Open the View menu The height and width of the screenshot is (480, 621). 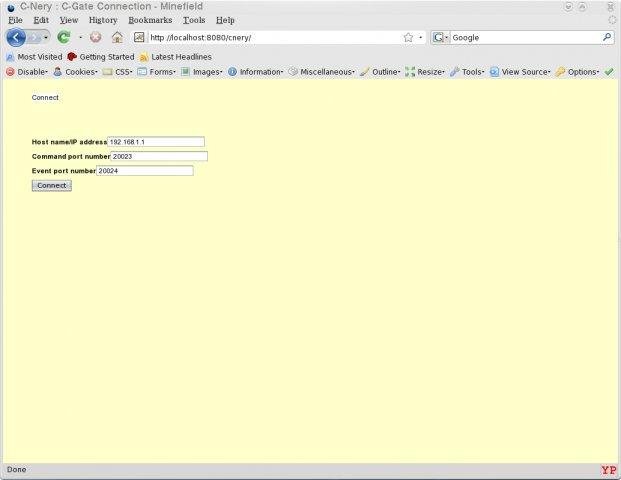pos(69,20)
